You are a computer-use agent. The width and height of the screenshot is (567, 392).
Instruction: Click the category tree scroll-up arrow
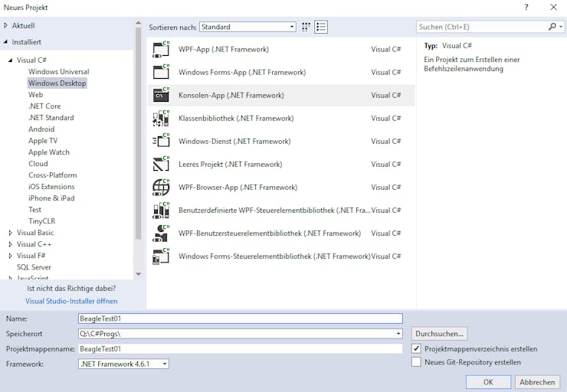pos(138,23)
